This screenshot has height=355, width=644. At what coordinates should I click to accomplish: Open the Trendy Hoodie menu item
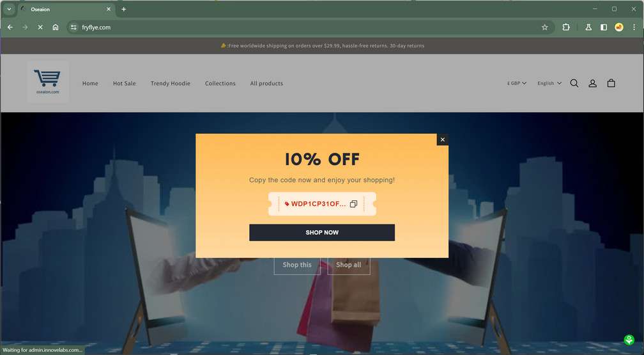171,84
